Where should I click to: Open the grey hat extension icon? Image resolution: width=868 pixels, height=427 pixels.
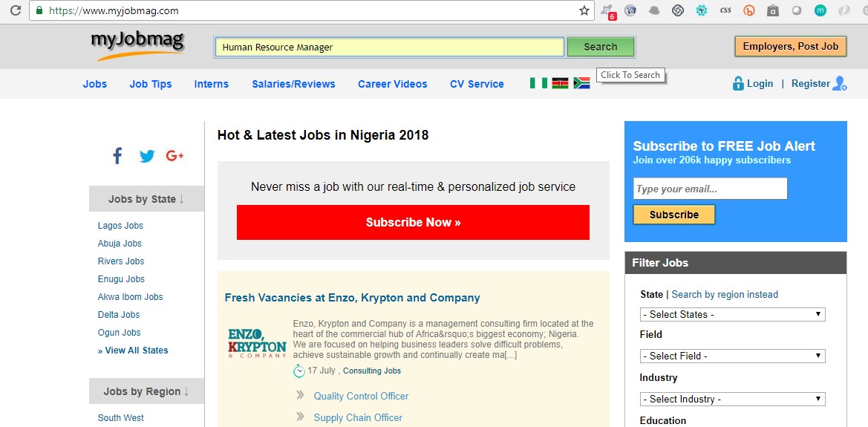[654, 10]
